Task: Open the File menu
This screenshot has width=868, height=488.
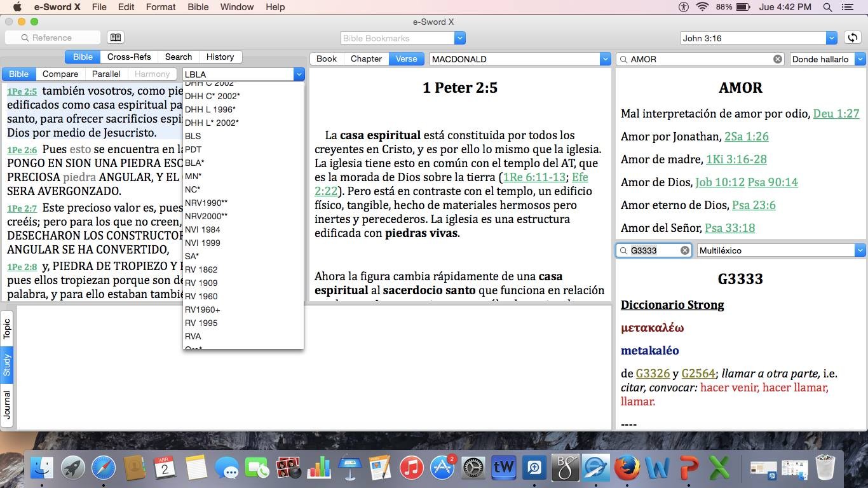Action: point(99,7)
